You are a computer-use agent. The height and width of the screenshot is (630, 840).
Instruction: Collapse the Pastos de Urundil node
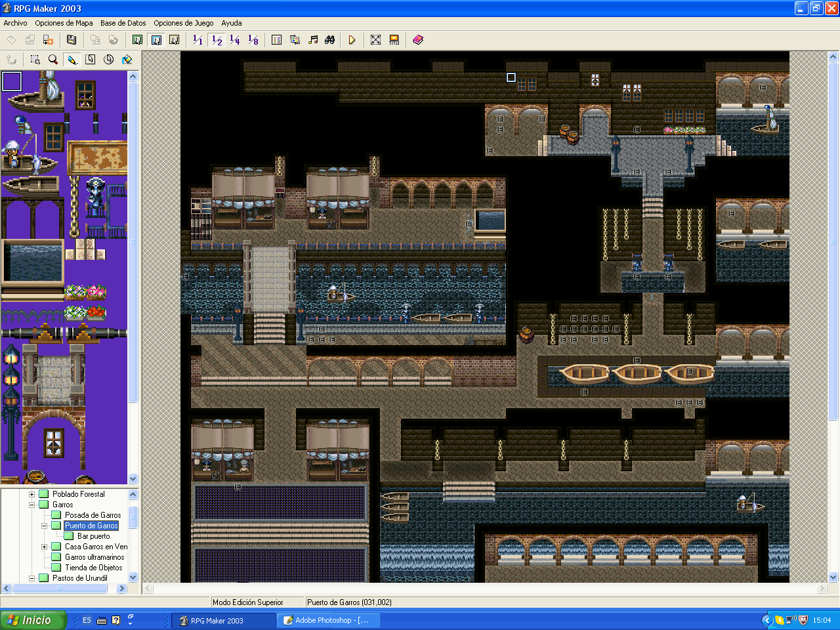tap(31, 578)
